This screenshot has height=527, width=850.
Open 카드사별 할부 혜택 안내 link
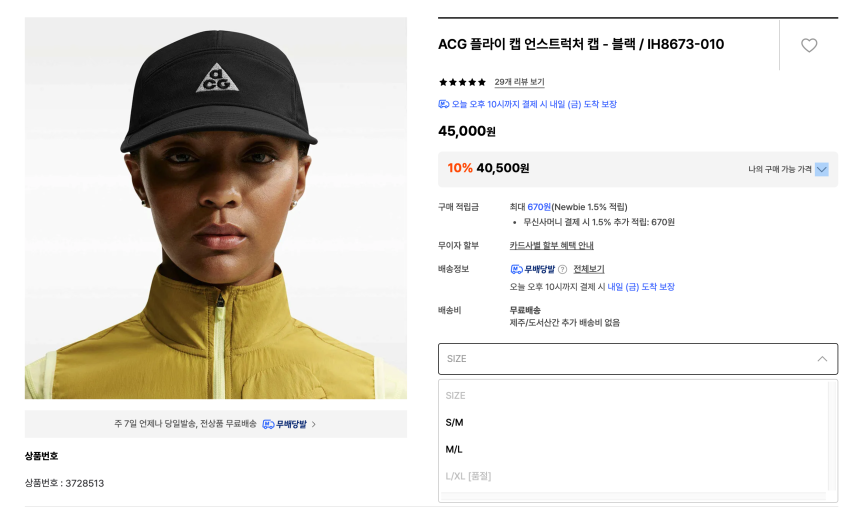coord(551,245)
